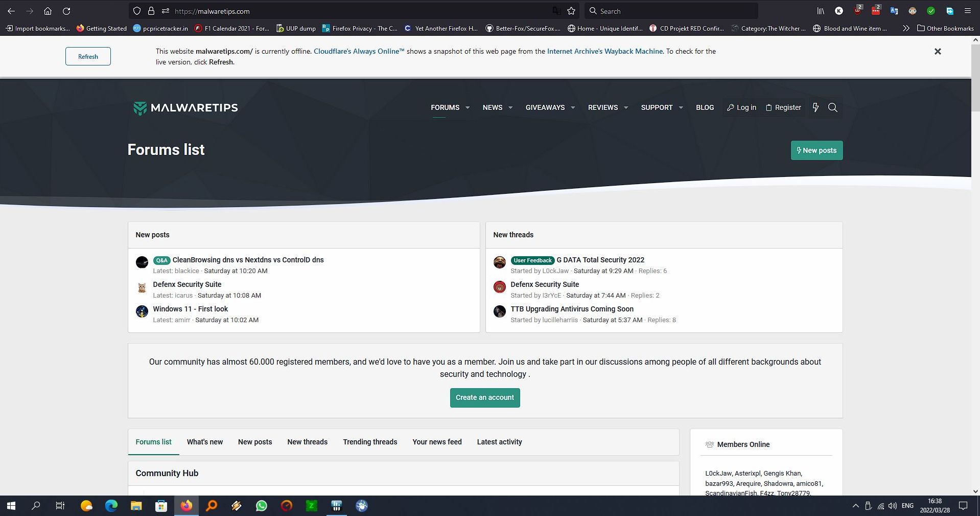
Task: Click the ENG language indicator
Action: click(907, 506)
